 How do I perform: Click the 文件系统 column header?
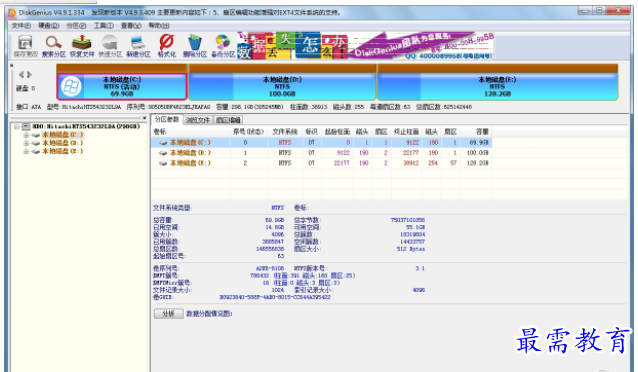[285, 132]
